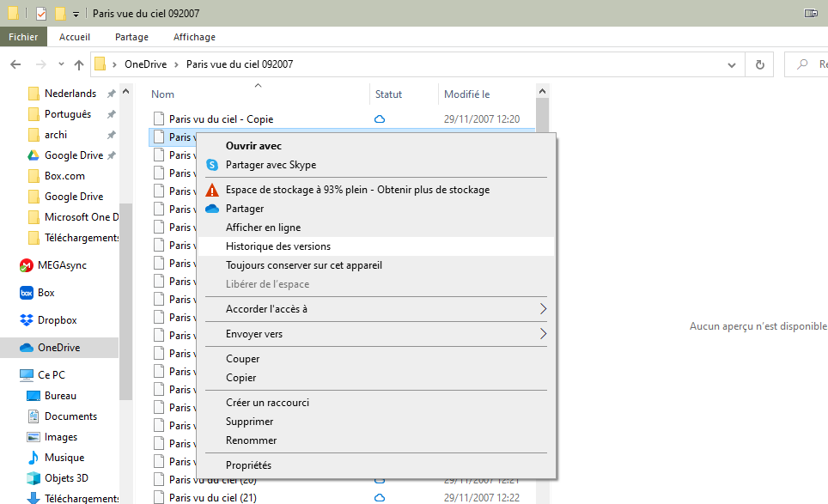Open Ce PC in the sidebar

click(x=42, y=374)
